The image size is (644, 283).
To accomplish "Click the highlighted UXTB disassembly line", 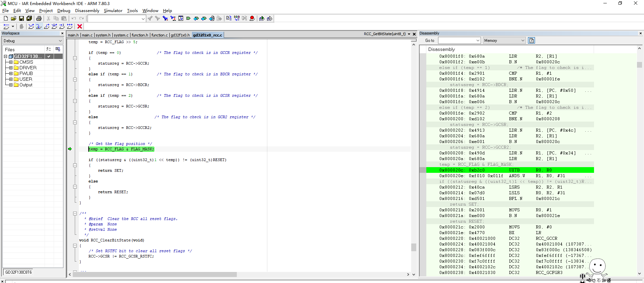I will 510,170.
